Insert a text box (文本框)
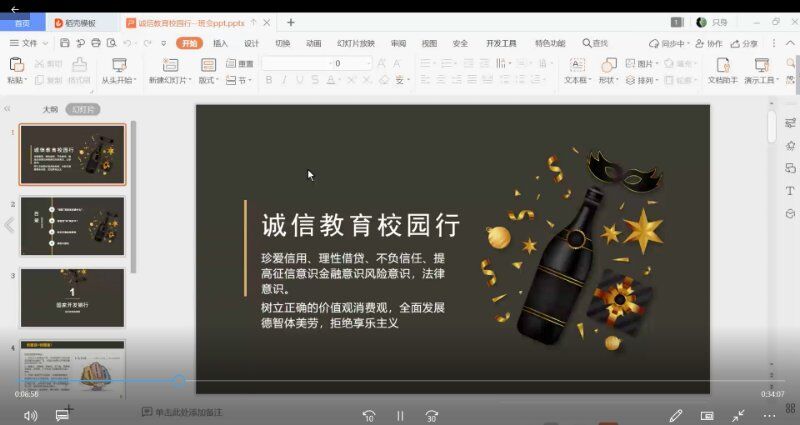The height and width of the screenshot is (425, 800). coord(577,65)
